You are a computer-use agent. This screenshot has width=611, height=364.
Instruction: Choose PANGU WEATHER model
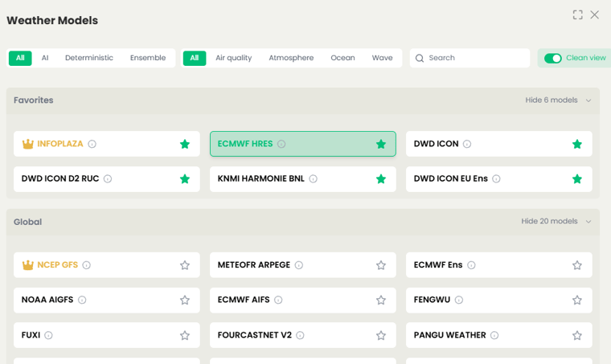click(x=498, y=335)
